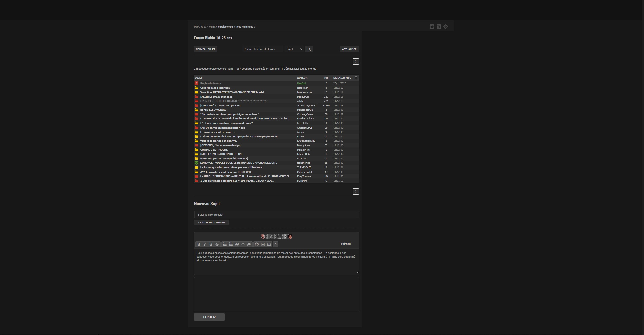Open the smiley emoticon picker
This screenshot has height=335, width=644.
pyautogui.click(x=257, y=244)
